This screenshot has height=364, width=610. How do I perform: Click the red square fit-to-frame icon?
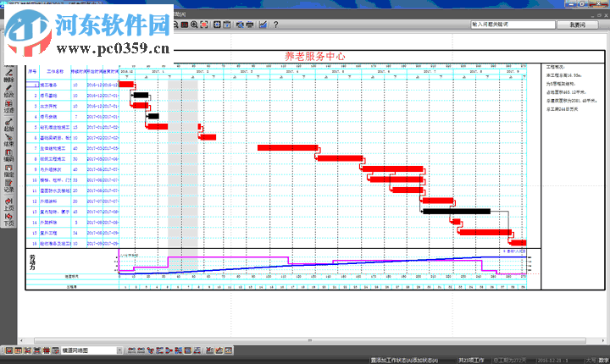coord(204,25)
